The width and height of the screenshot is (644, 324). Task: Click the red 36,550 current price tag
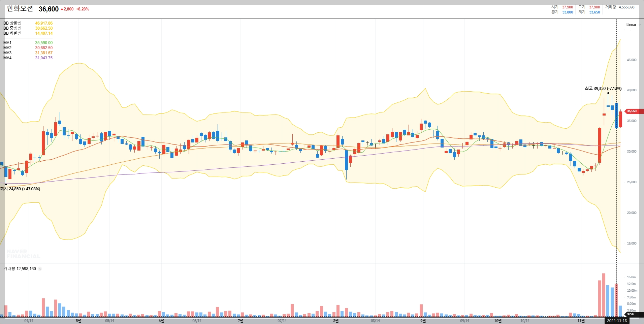click(x=634, y=111)
